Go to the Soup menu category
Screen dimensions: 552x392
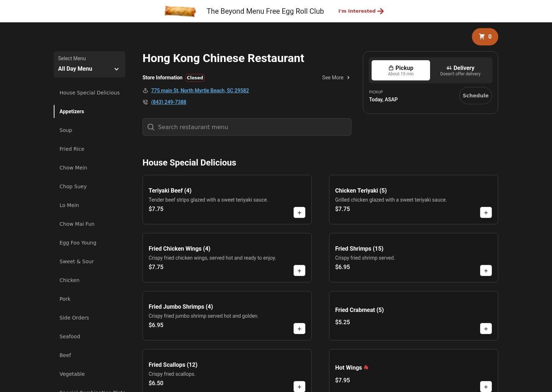click(66, 130)
